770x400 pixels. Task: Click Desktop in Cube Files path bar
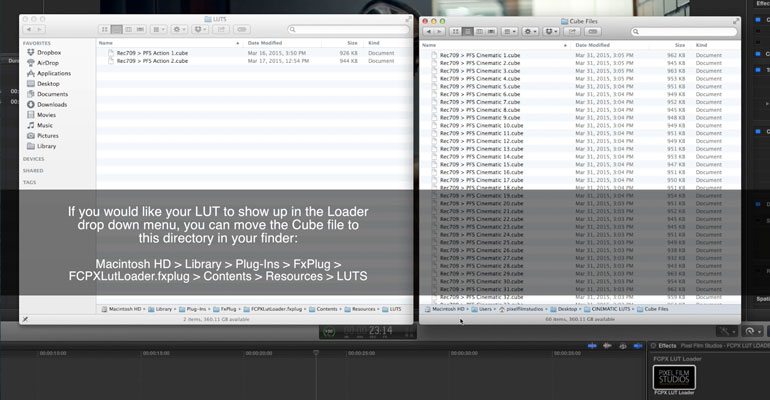[x=563, y=309]
